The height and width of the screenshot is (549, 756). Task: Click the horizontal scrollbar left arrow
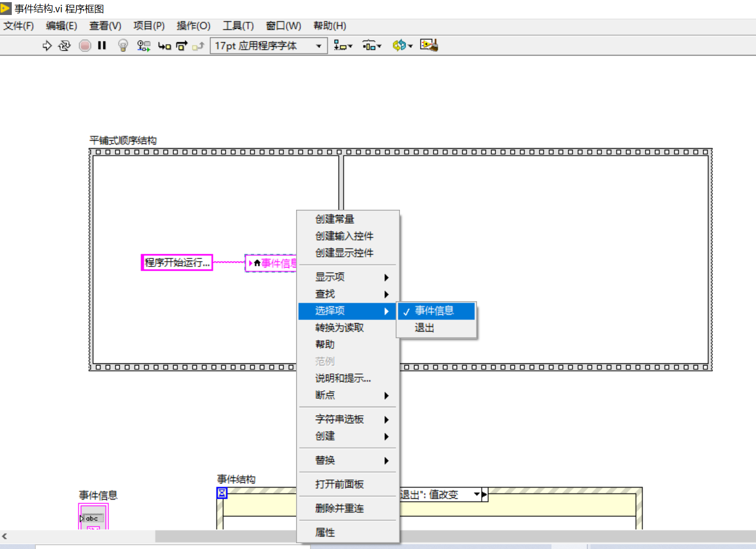coord(5,536)
